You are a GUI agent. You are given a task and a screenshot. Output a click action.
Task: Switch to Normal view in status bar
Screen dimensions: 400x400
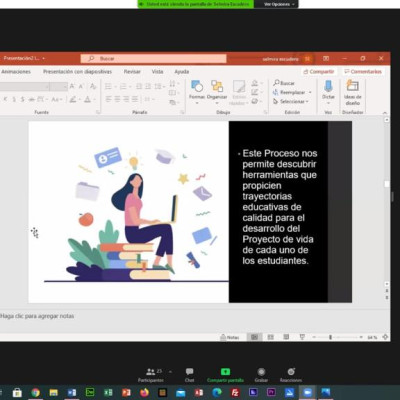click(254, 337)
